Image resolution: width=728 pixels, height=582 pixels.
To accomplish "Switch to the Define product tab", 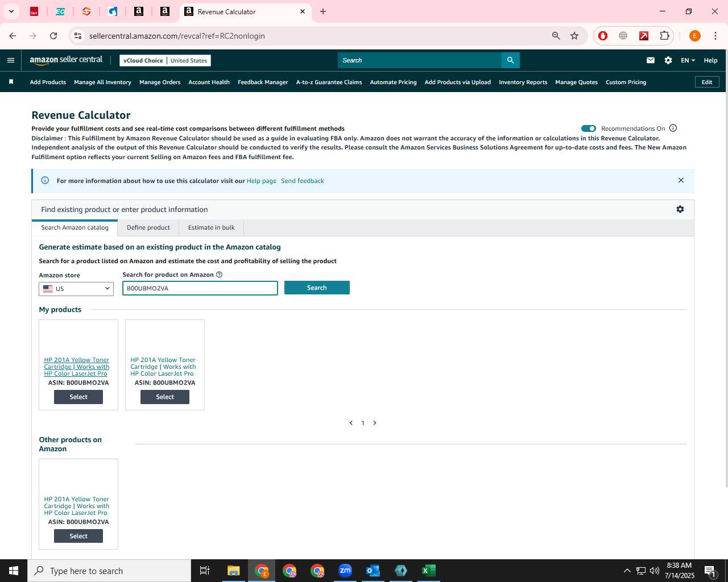I will click(x=148, y=227).
